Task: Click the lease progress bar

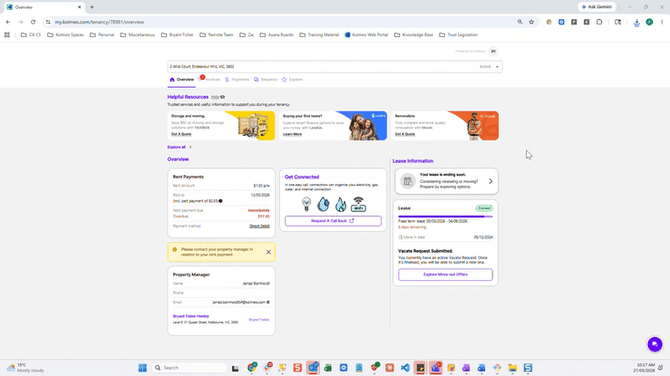Action: click(445, 217)
